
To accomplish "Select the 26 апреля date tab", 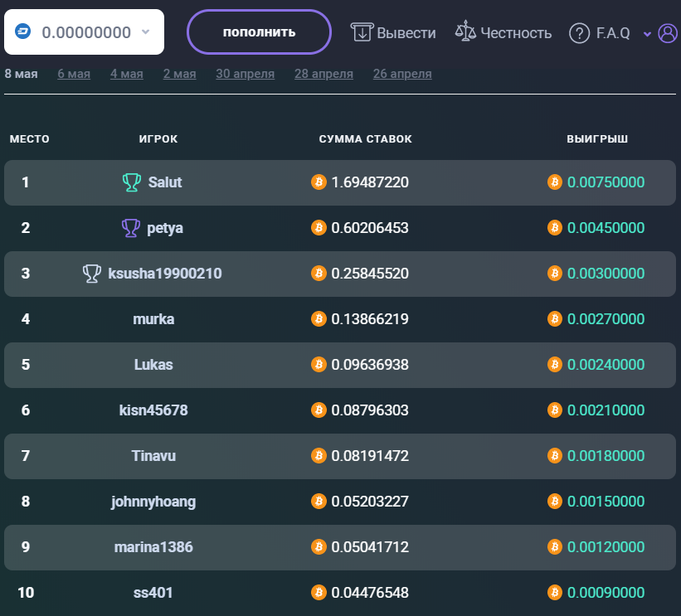I will coord(402,74).
